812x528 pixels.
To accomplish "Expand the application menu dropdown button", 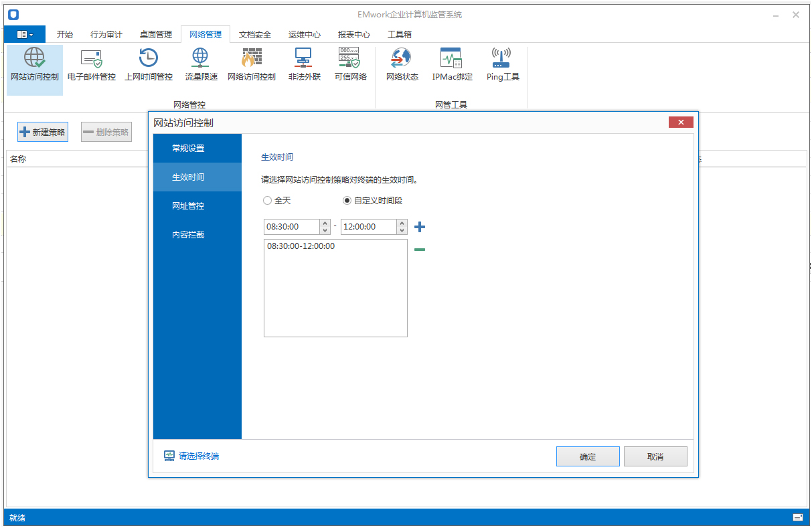I will (x=25, y=34).
